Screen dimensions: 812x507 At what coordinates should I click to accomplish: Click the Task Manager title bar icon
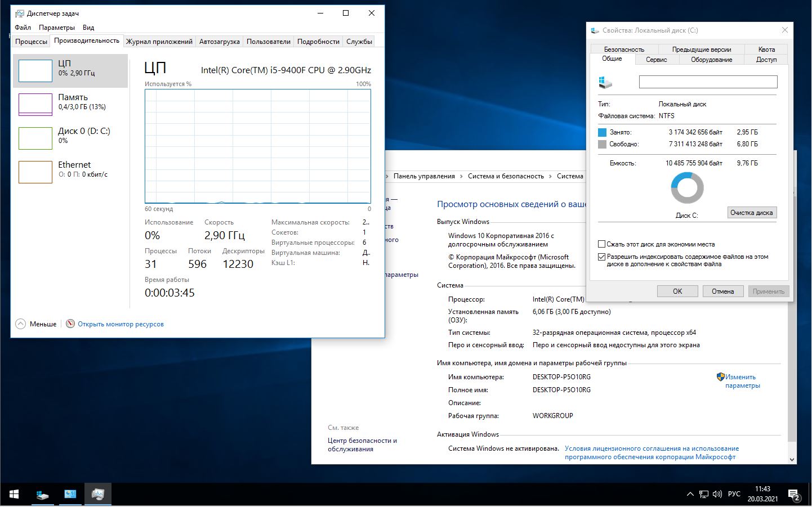click(20, 13)
